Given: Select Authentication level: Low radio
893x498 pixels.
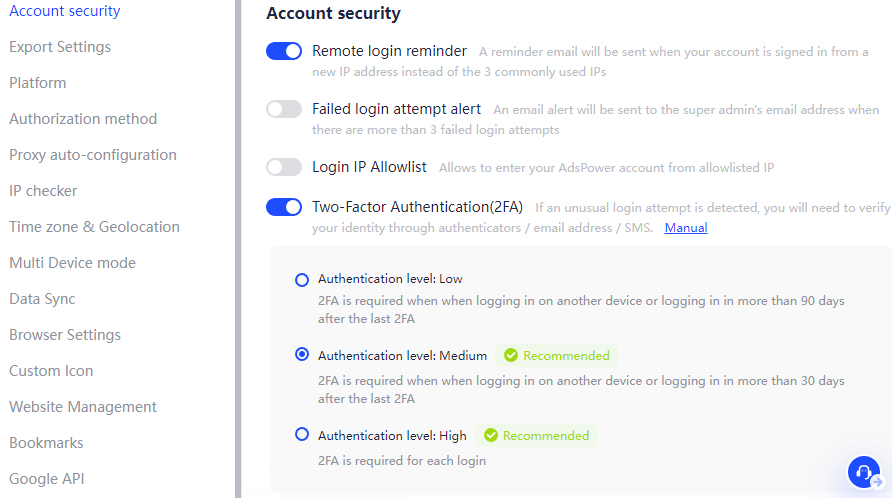Looking at the screenshot, I should 302,280.
